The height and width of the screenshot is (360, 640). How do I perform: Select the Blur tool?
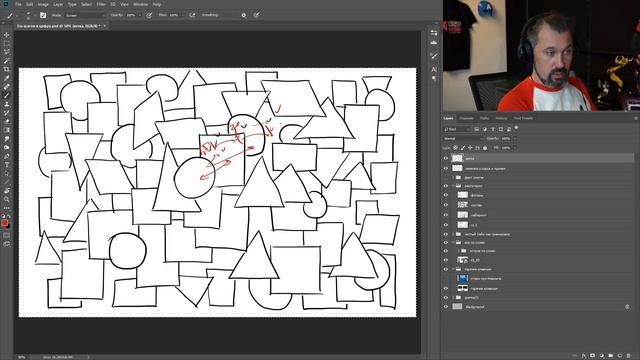coord(7,139)
